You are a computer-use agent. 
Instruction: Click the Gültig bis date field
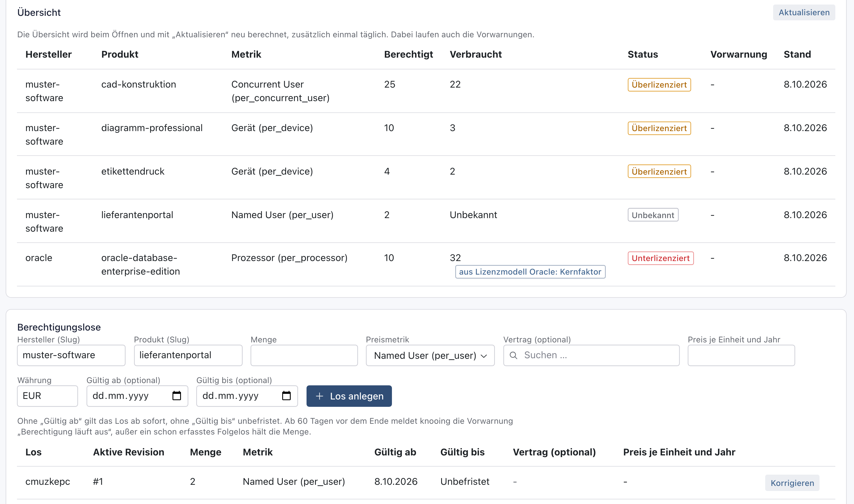pyautogui.click(x=247, y=396)
